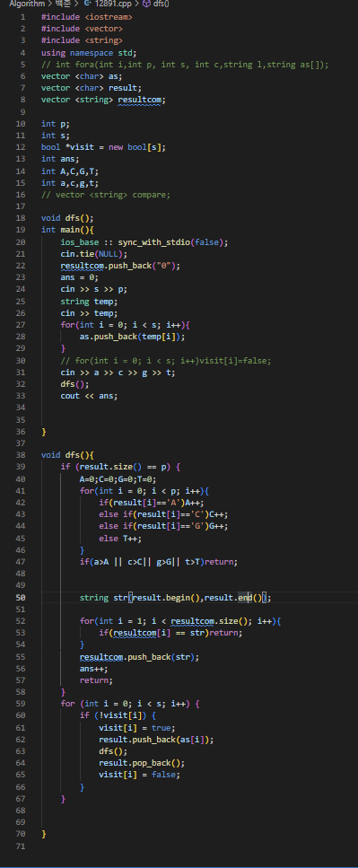The image size is (358, 868).
Task: Click the commented 'visit[i]=false;' loop on line 30
Action: (166, 360)
